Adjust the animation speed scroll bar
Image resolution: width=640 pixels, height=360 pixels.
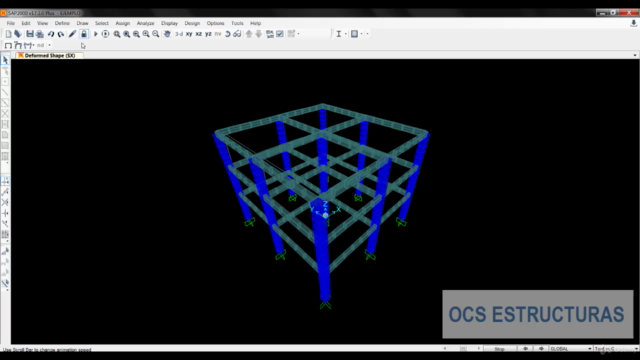pos(462,349)
